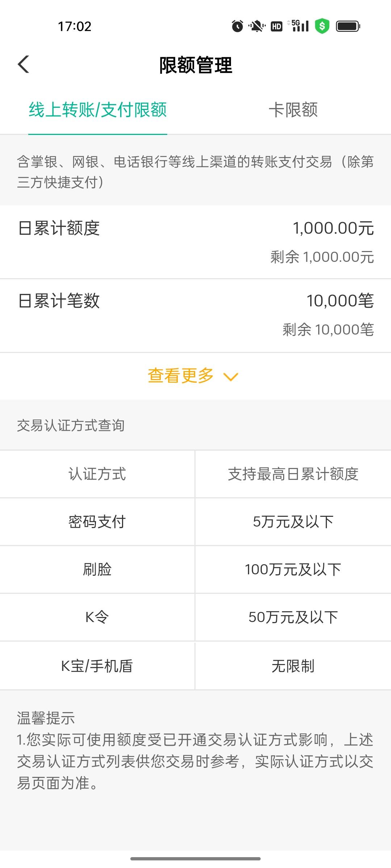
Task: Tap the alarm clock status icon
Action: coord(237,26)
